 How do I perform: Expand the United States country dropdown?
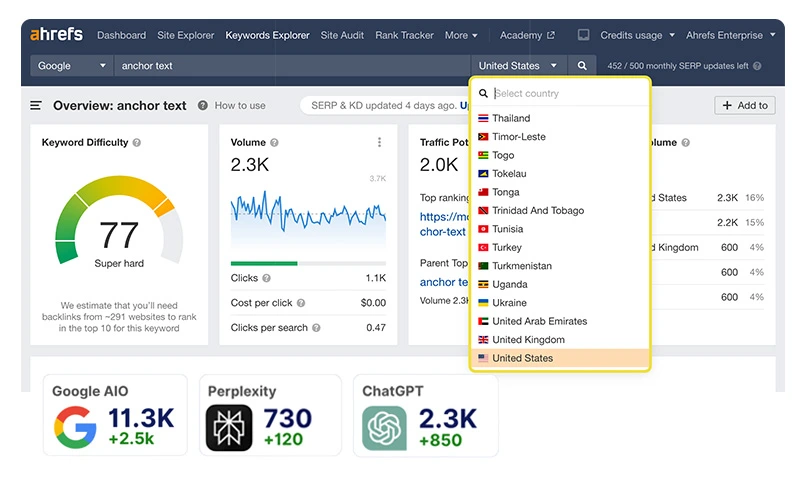pyautogui.click(x=518, y=66)
